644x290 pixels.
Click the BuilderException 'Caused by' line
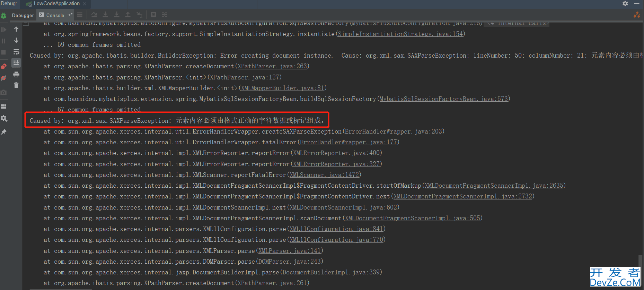coord(336,56)
